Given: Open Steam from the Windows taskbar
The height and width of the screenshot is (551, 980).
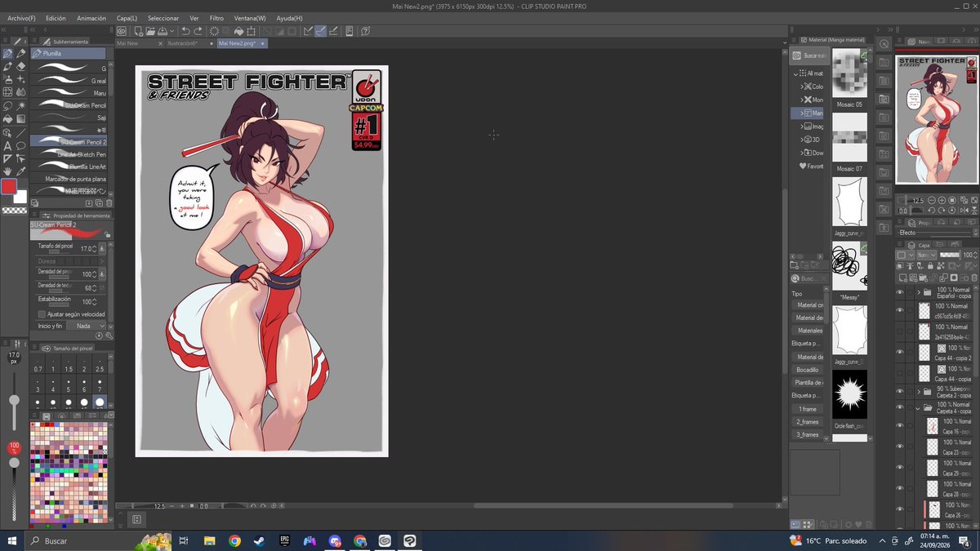Looking at the screenshot, I should click(x=260, y=540).
